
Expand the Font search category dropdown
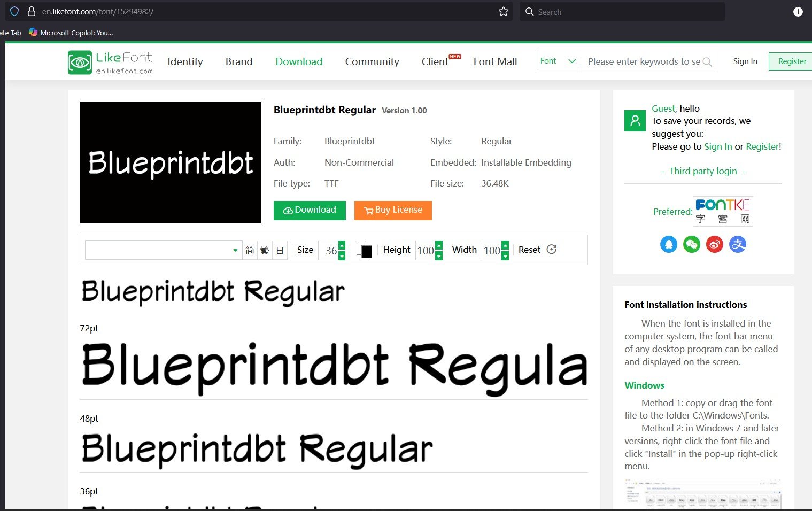(571, 61)
